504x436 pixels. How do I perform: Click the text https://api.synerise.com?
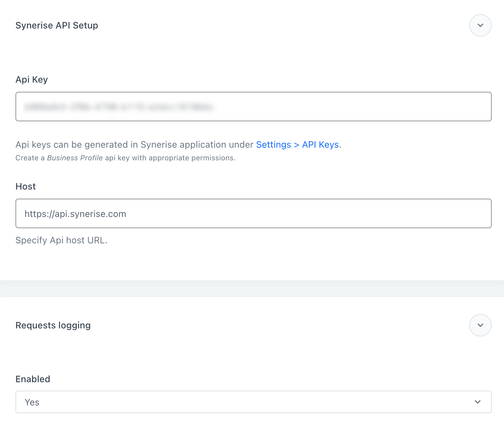pos(75,213)
